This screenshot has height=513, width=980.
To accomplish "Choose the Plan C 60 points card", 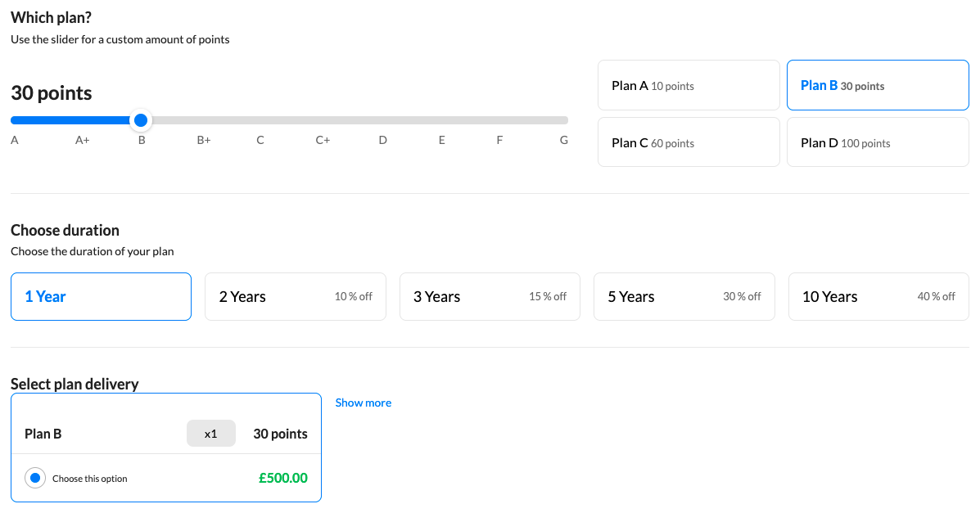I will (689, 142).
